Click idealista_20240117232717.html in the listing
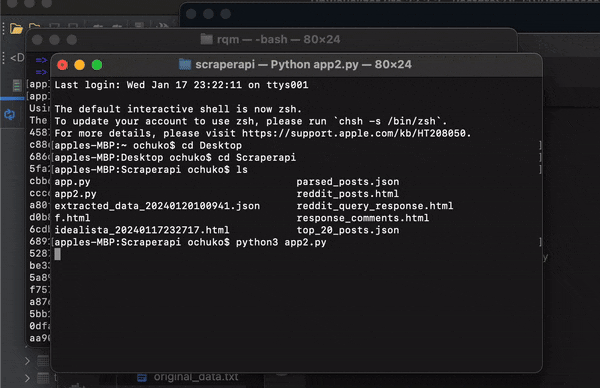Screen dimensions: 600x388 (142, 230)
